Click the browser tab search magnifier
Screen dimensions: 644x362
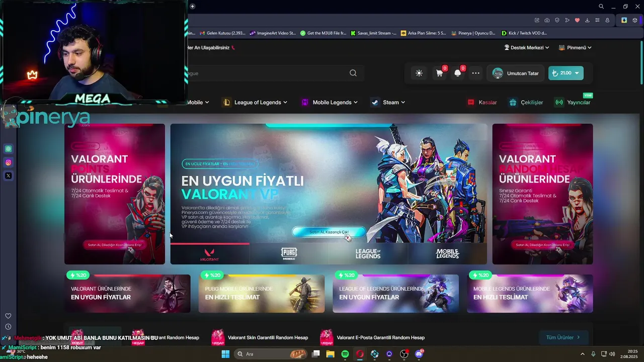(x=601, y=7)
